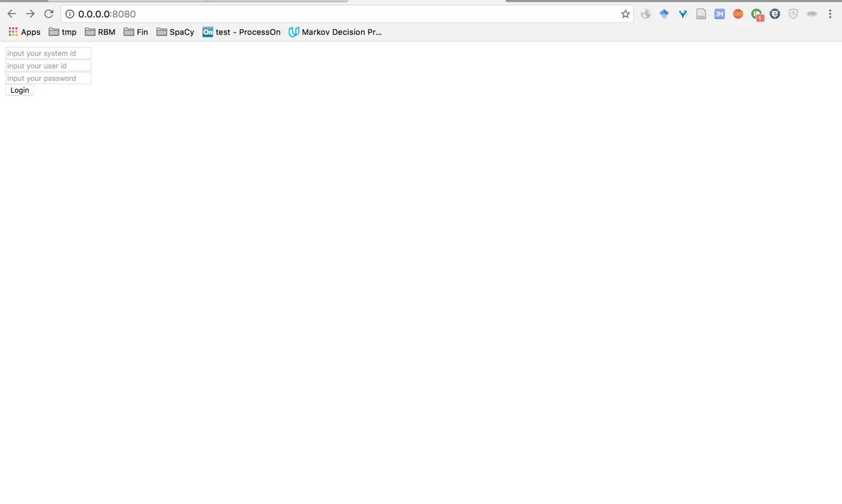Open the gray globe extension

click(x=646, y=14)
